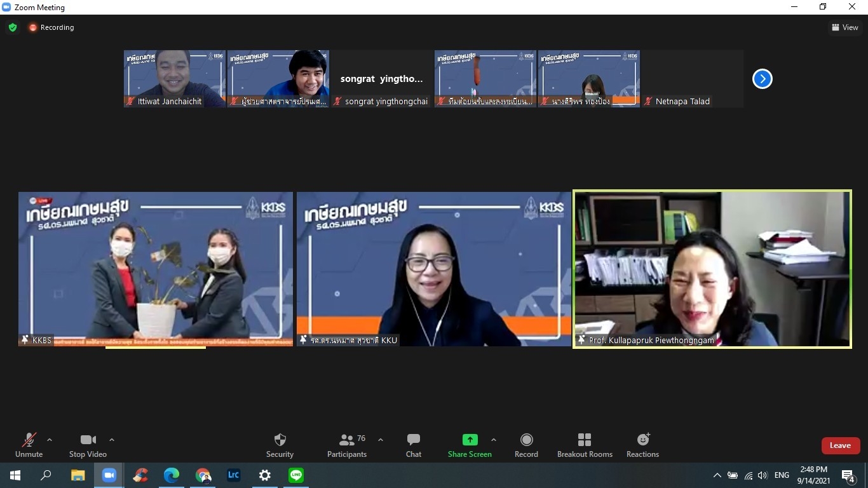Expand video options arrow beside Stop Video
Image resolution: width=868 pixels, height=488 pixels.
[112, 440]
